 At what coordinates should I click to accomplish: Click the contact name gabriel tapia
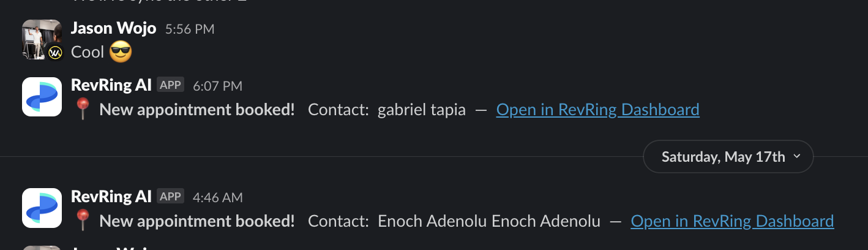click(x=421, y=110)
